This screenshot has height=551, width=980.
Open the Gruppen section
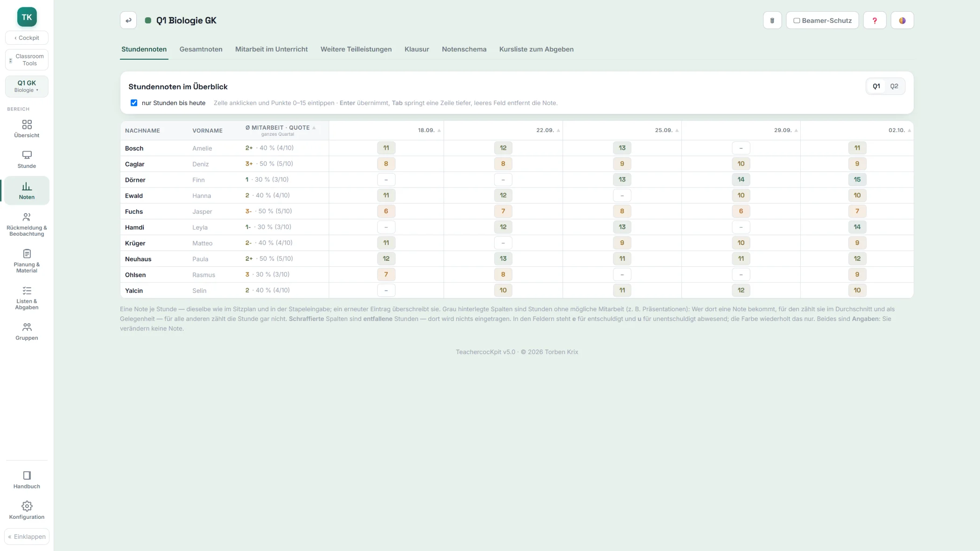27,332
